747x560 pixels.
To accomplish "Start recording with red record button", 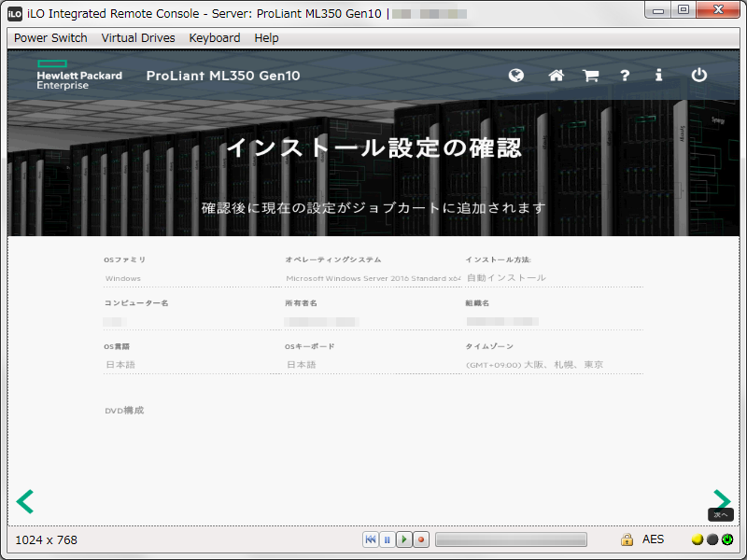I will 421,539.
